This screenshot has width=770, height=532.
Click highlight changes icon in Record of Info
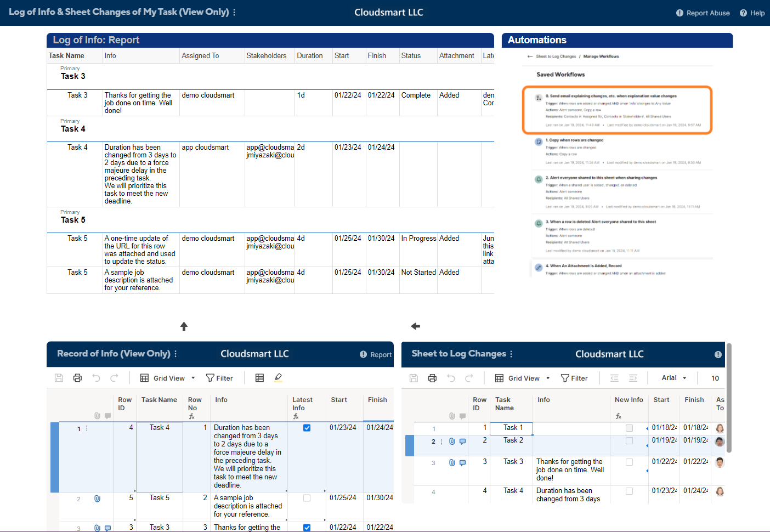(278, 377)
